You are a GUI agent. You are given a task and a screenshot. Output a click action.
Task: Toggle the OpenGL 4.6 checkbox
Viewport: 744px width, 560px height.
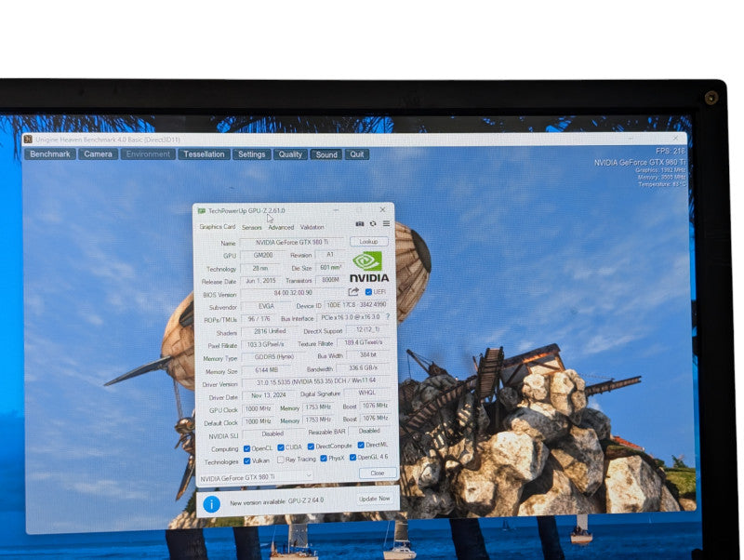[x=352, y=458]
